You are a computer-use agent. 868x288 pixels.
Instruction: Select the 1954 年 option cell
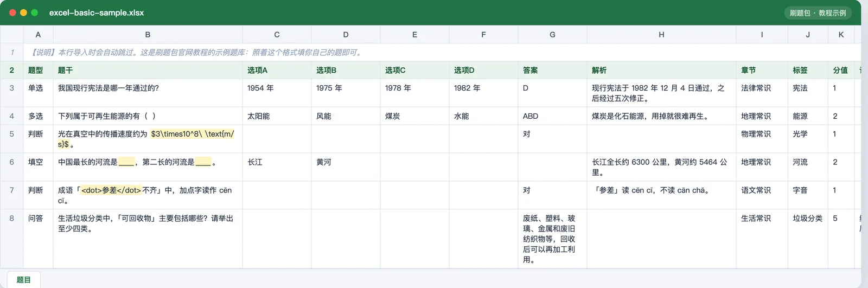[x=277, y=93]
